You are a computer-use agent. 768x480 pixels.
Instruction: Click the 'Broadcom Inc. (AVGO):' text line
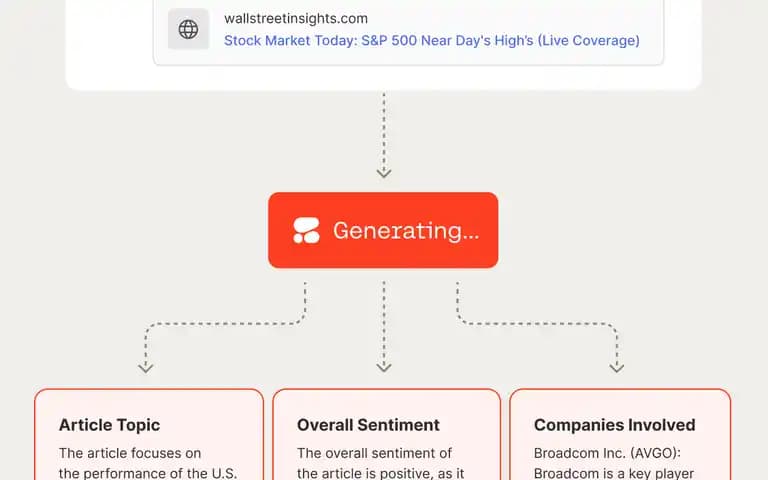click(x=607, y=453)
